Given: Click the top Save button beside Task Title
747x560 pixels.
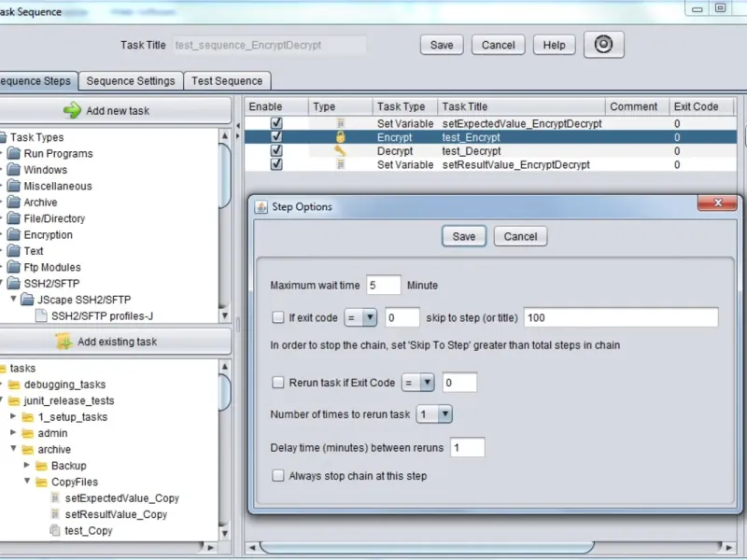Looking at the screenshot, I should point(442,45).
